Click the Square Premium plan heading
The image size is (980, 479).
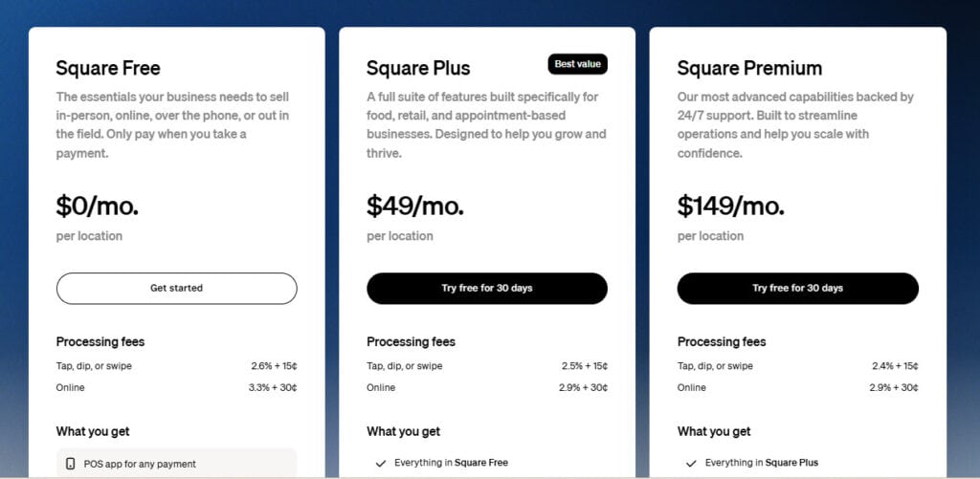pyautogui.click(x=750, y=68)
